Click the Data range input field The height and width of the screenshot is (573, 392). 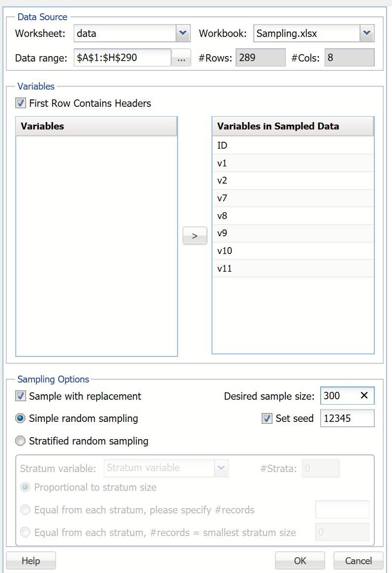click(122, 58)
